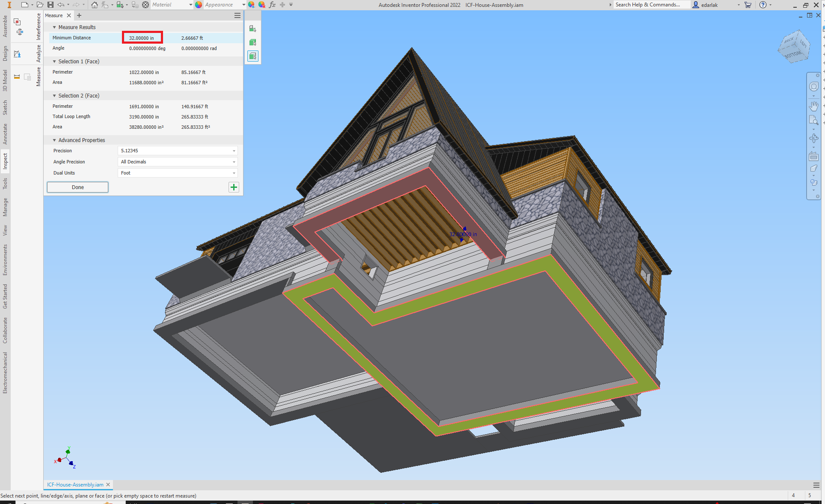Click Done button in Measure panel
This screenshot has height=504, width=825.
point(77,187)
